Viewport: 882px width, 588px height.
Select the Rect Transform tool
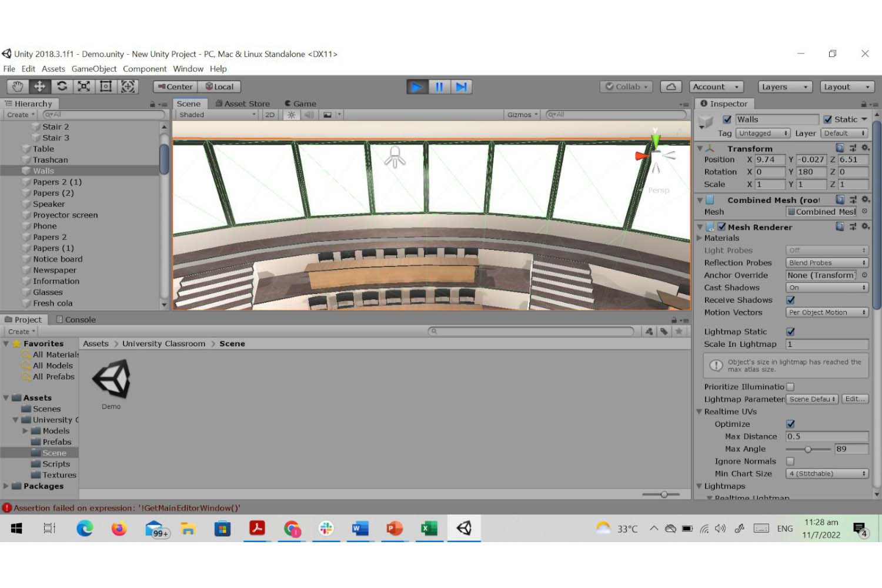106,86
